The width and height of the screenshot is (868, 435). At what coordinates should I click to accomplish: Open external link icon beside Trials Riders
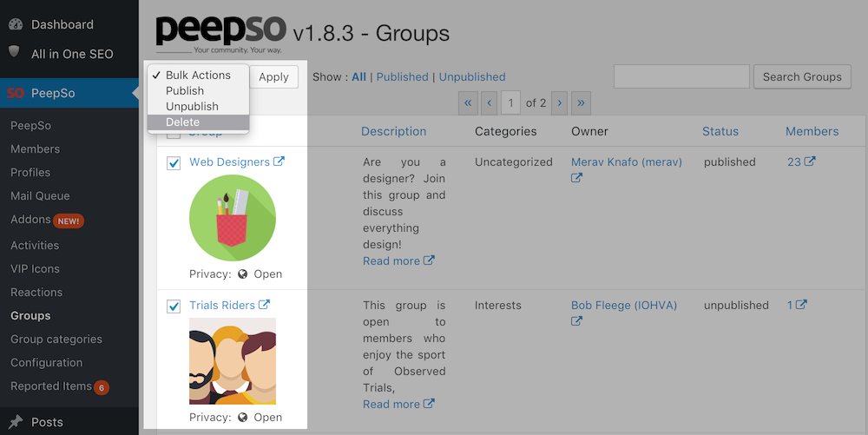pos(264,305)
